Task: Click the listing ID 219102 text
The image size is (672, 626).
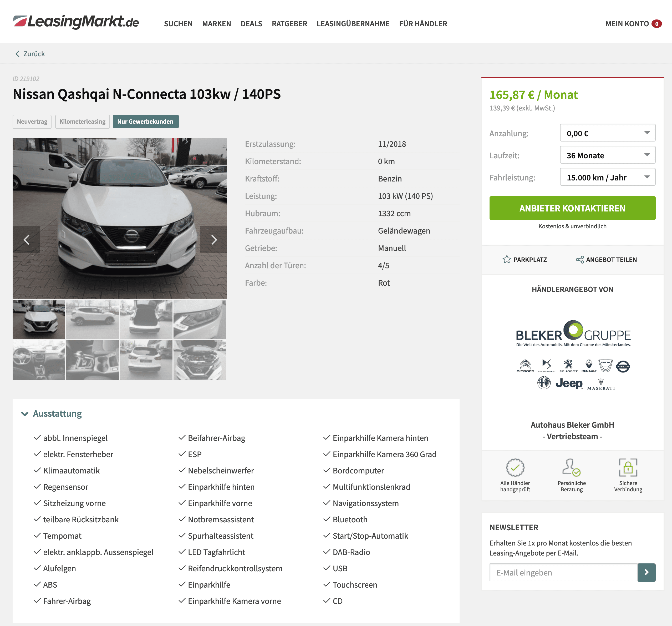Action: click(x=26, y=78)
